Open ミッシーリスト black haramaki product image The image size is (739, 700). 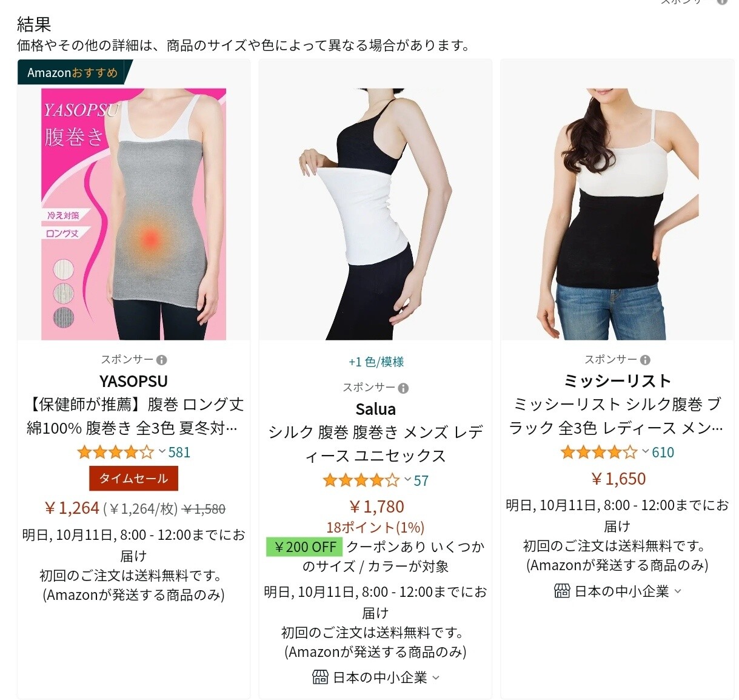pyautogui.click(x=617, y=214)
